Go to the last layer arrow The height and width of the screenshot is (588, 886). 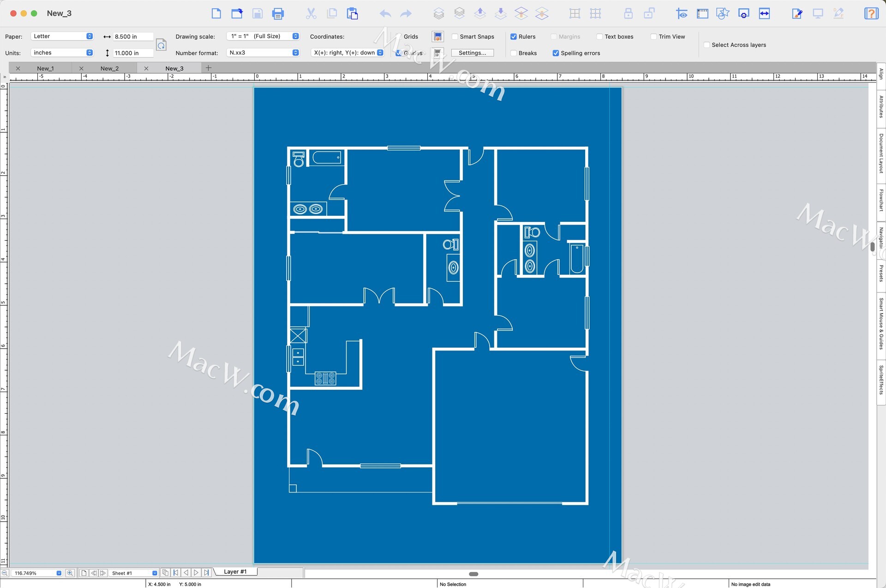point(206,572)
